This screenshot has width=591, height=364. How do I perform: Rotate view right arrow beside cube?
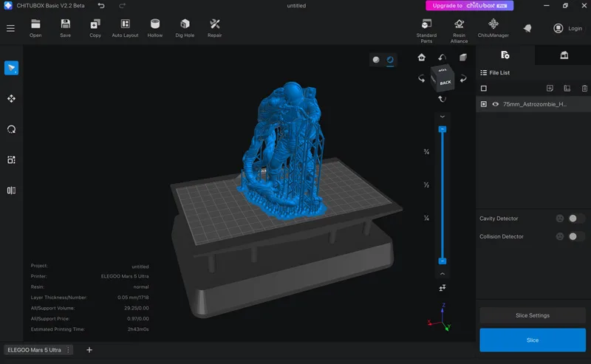tap(463, 78)
